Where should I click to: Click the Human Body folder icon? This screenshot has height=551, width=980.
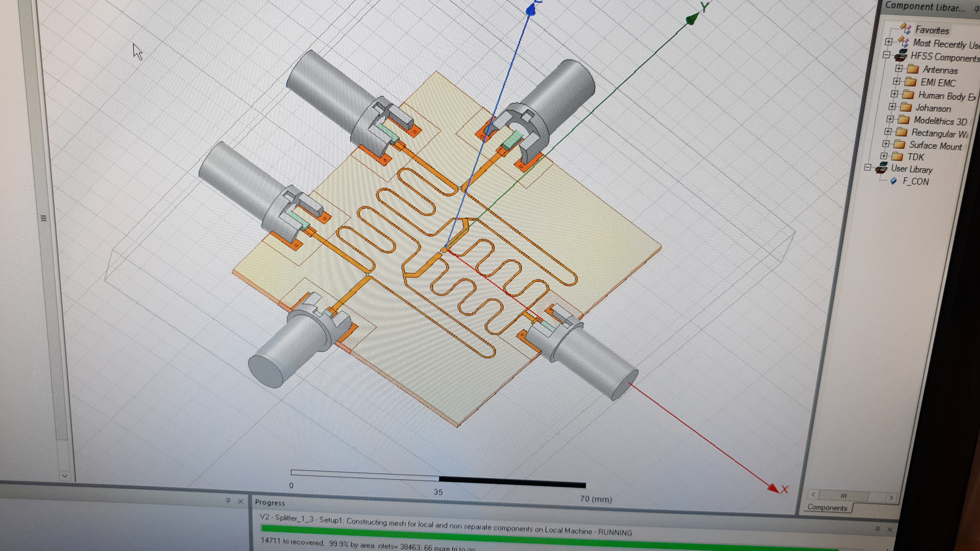click(x=908, y=94)
